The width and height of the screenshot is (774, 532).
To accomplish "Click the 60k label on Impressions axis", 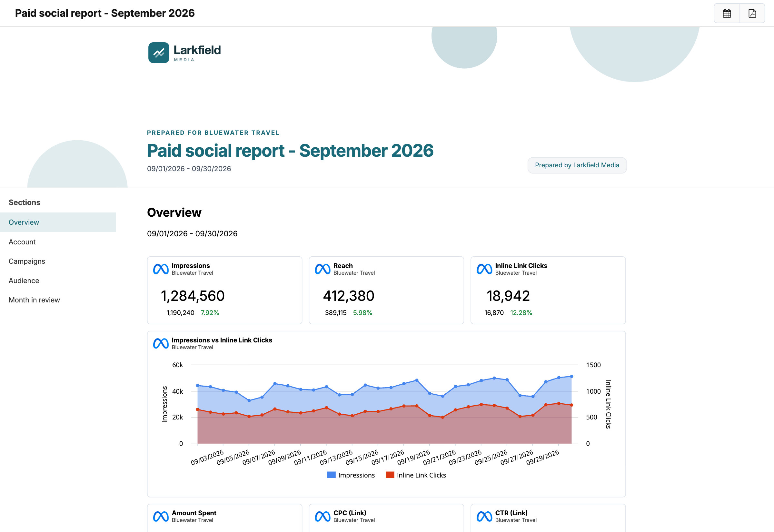I will pos(178,365).
